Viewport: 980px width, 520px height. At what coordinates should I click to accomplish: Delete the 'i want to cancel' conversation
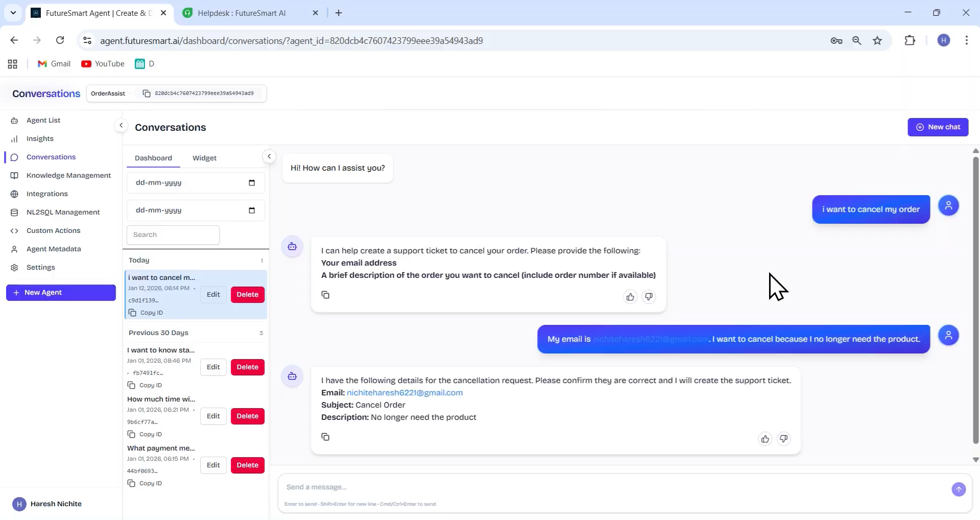pyautogui.click(x=248, y=294)
